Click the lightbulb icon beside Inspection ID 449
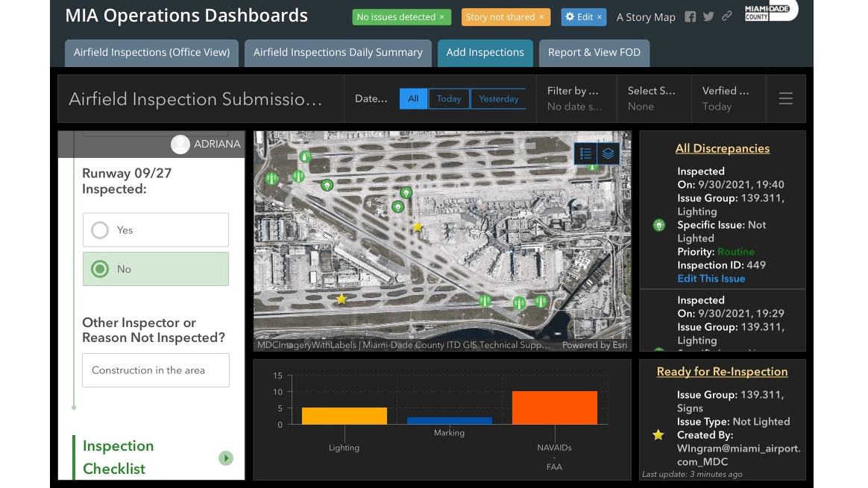 pyautogui.click(x=658, y=225)
